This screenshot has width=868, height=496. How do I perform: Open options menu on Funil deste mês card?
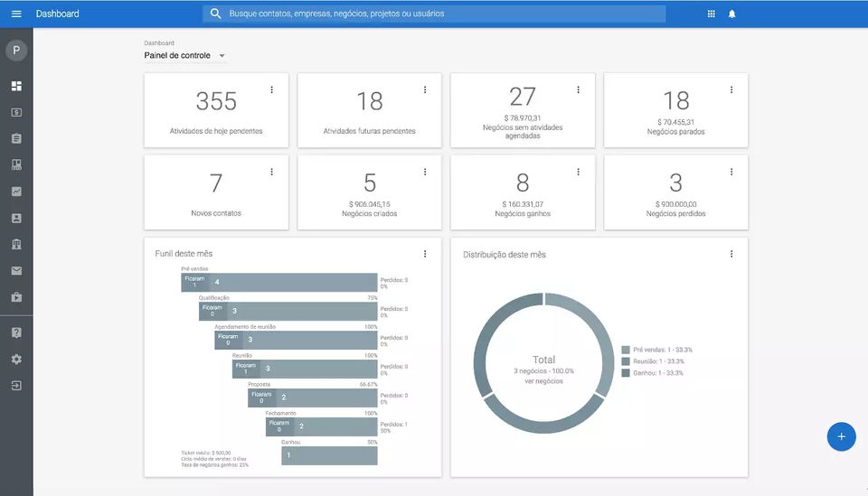pos(425,255)
